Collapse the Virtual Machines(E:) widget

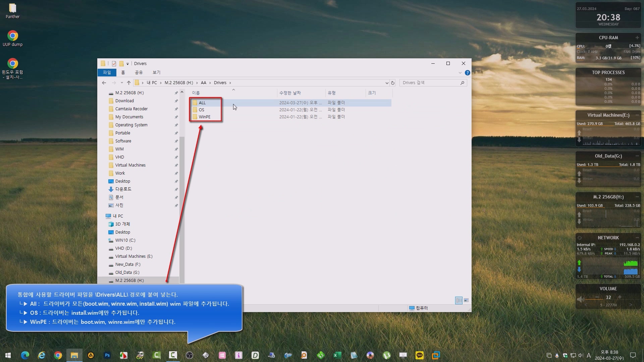(x=637, y=115)
